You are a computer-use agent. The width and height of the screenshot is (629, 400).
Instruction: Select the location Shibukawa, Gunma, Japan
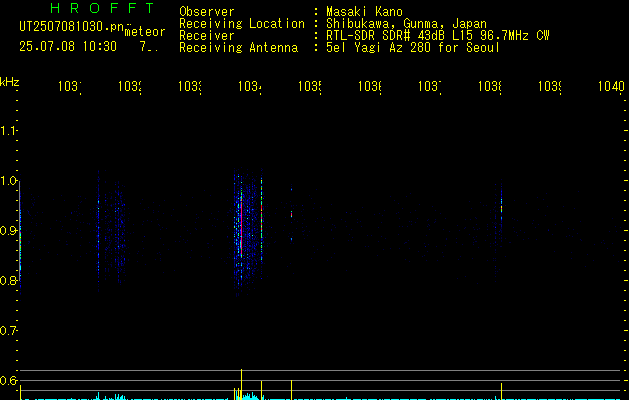tap(406, 24)
